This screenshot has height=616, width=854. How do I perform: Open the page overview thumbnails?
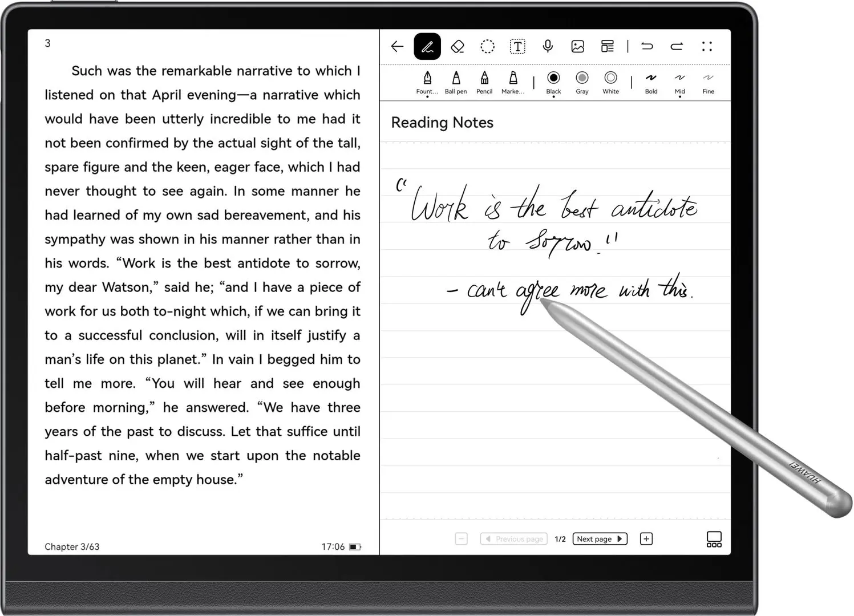pyautogui.click(x=714, y=538)
